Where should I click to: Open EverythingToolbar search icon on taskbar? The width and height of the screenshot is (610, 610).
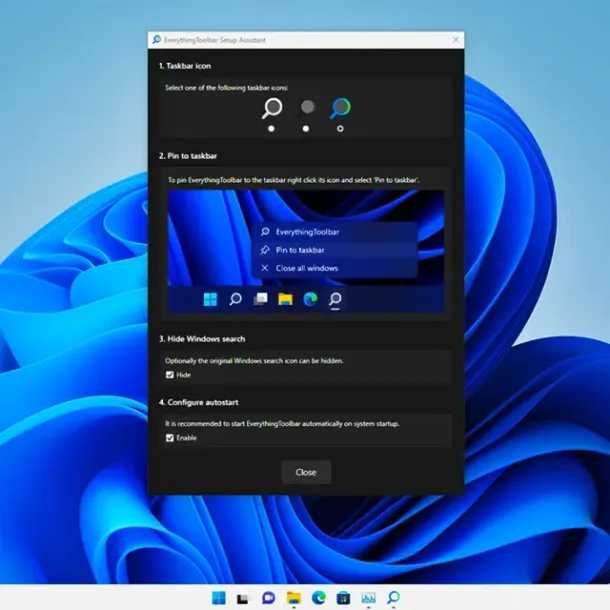click(393, 598)
